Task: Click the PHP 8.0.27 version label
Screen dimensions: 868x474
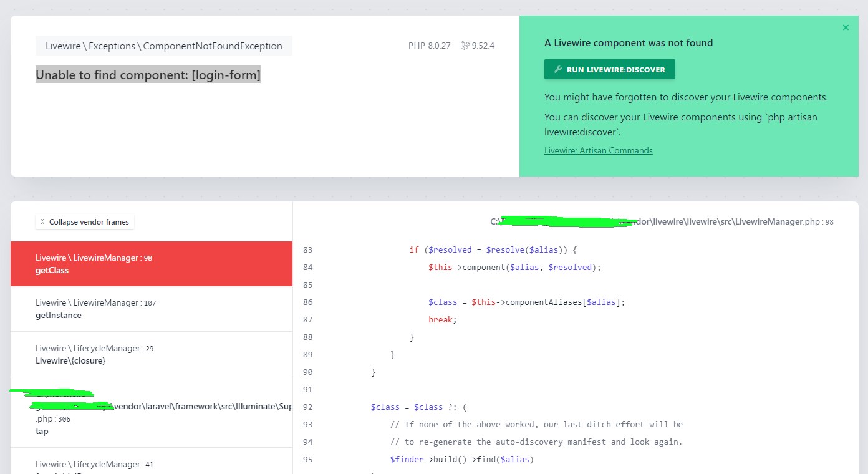Action: pyautogui.click(x=429, y=46)
